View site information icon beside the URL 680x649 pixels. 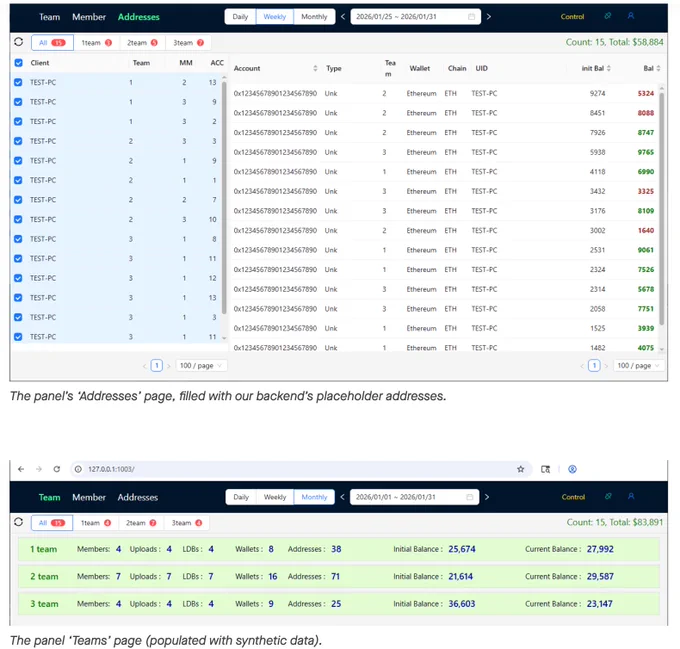78,469
